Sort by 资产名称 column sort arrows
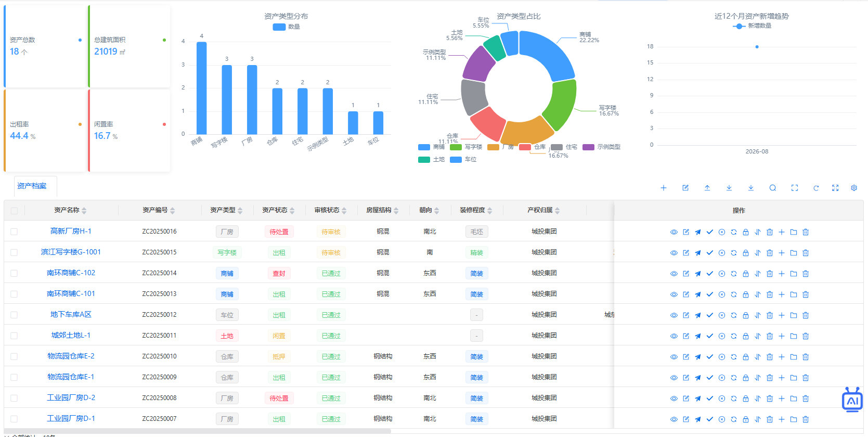The height and width of the screenshot is (437, 868). pyautogui.click(x=84, y=211)
